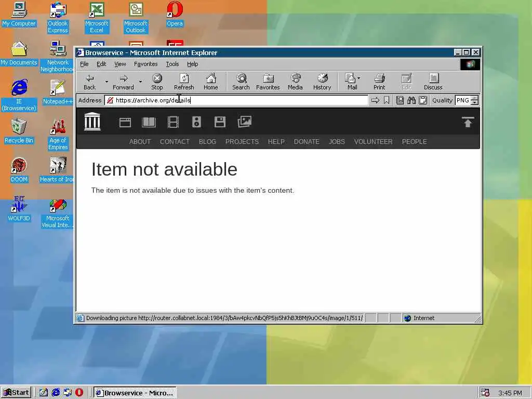Open the Archive software floppy icon

220,122
